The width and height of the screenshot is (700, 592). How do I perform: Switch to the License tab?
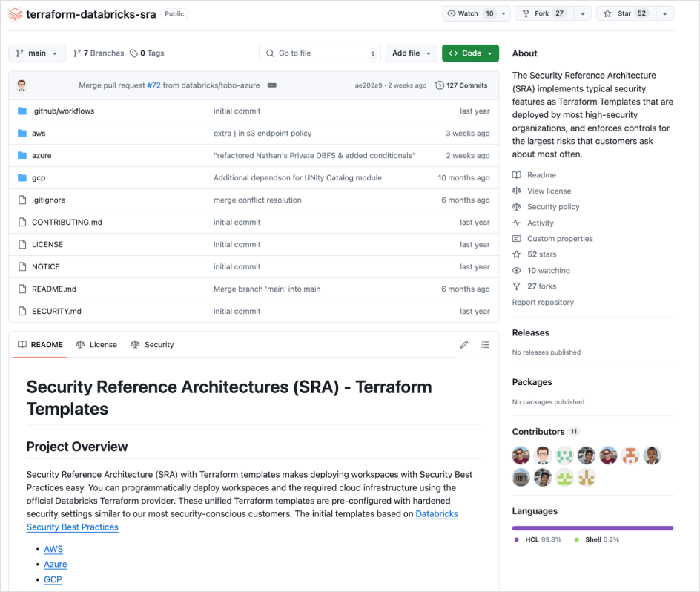point(96,344)
